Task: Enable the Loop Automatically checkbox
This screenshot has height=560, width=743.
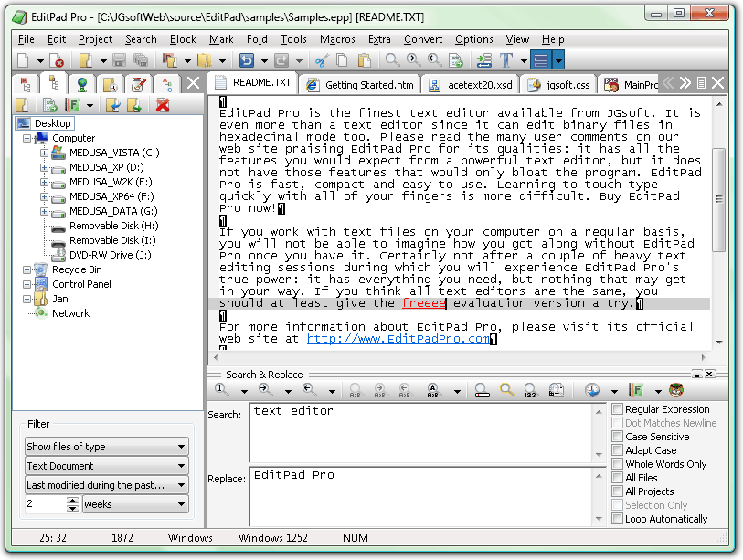Action: pos(617,518)
